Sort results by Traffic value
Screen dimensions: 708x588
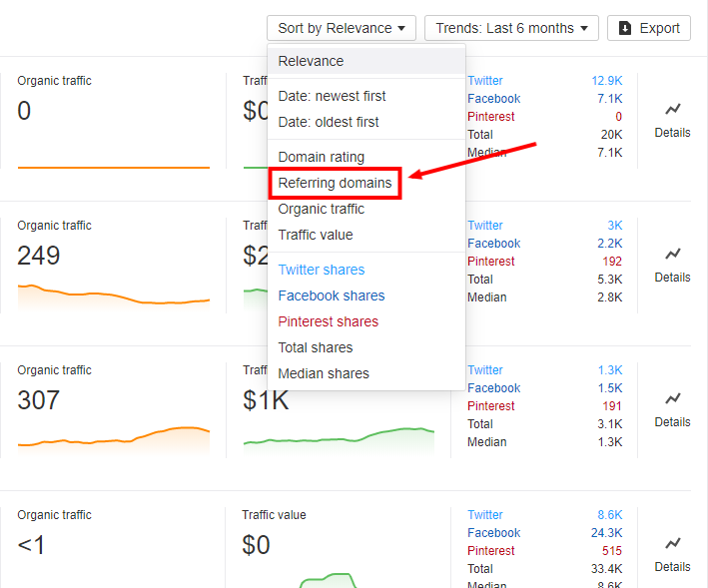click(315, 235)
